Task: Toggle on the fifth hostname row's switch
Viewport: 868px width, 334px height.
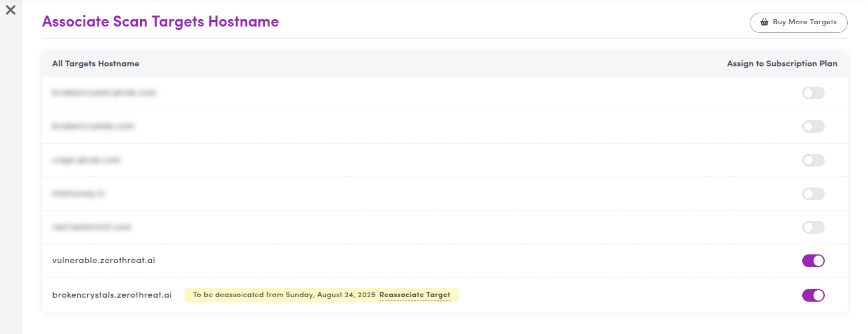Action: [x=813, y=227]
